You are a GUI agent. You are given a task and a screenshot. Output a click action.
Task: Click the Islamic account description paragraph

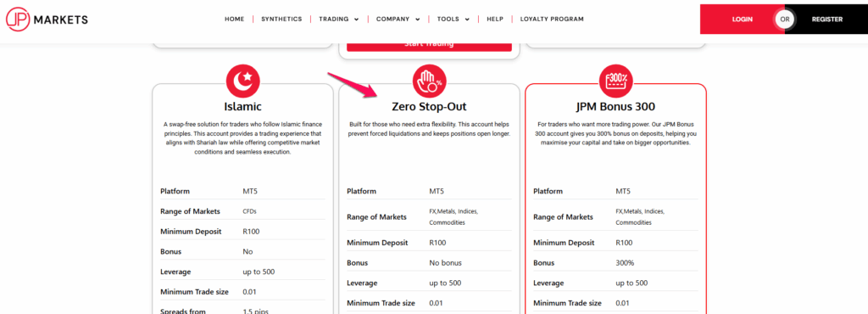pos(242,137)
